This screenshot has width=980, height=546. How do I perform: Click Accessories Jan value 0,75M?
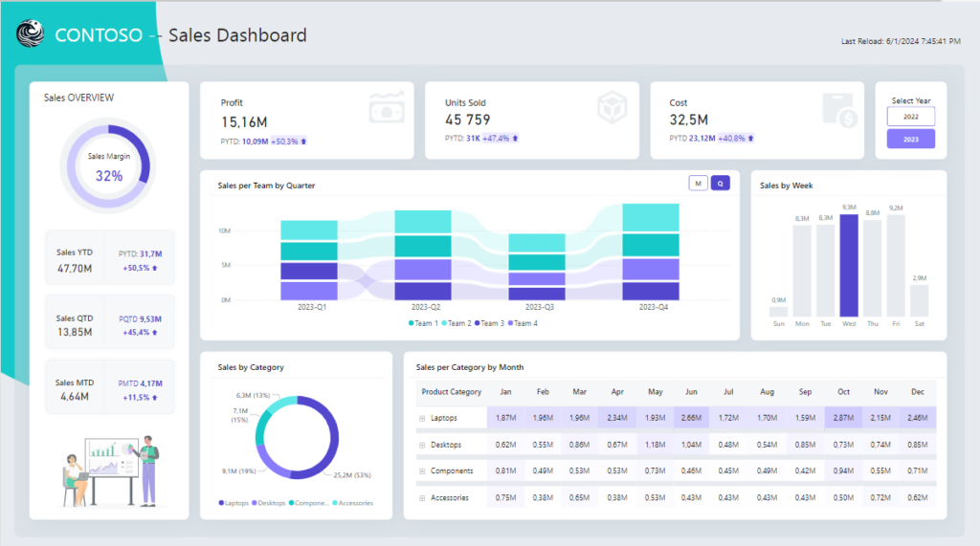tap(505, 498)
